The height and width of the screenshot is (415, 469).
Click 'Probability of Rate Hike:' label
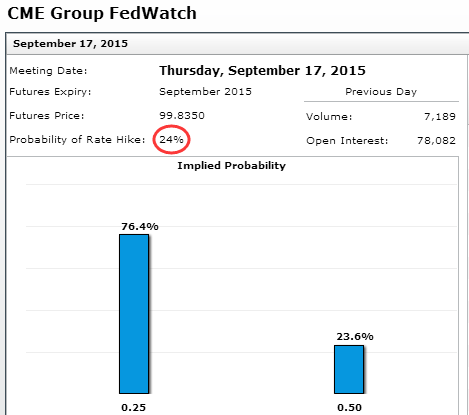coord(77,139)
